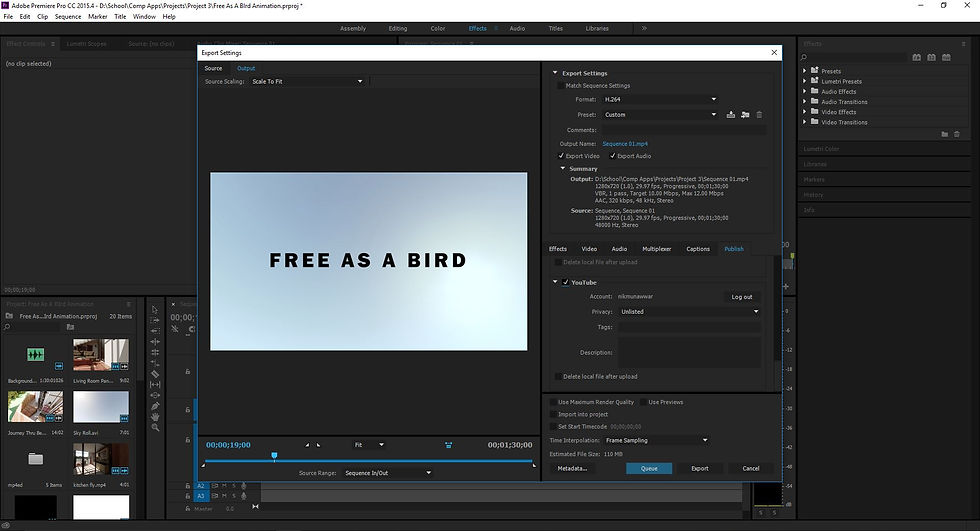Click the Accelerated Effects filter icon in Effects panel
This screenshot has height=531, width=980.
916,57
